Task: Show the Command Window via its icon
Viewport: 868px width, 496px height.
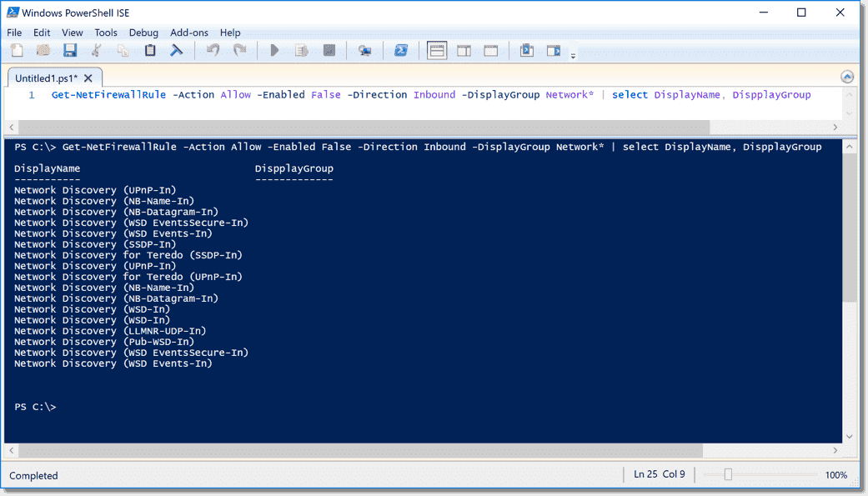Action: point(527,50)
